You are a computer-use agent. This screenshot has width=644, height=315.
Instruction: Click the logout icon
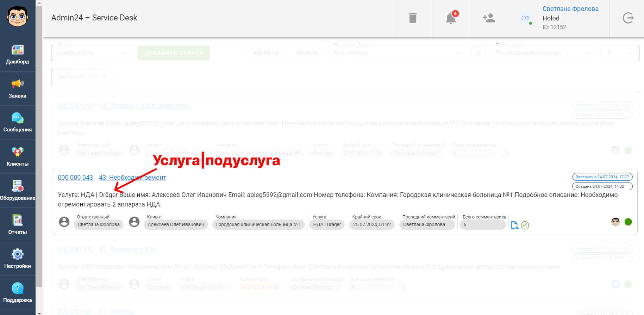[628, 18]
